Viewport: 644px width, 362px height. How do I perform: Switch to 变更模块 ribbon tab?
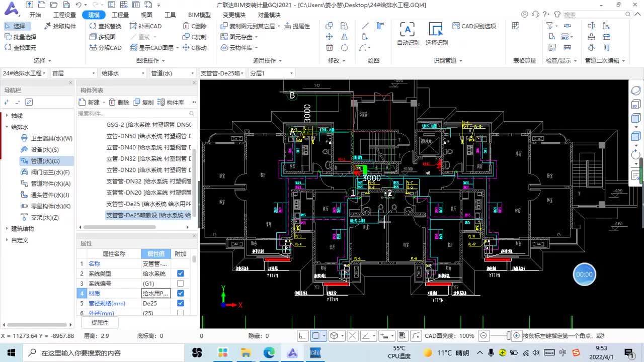(234, 15)
